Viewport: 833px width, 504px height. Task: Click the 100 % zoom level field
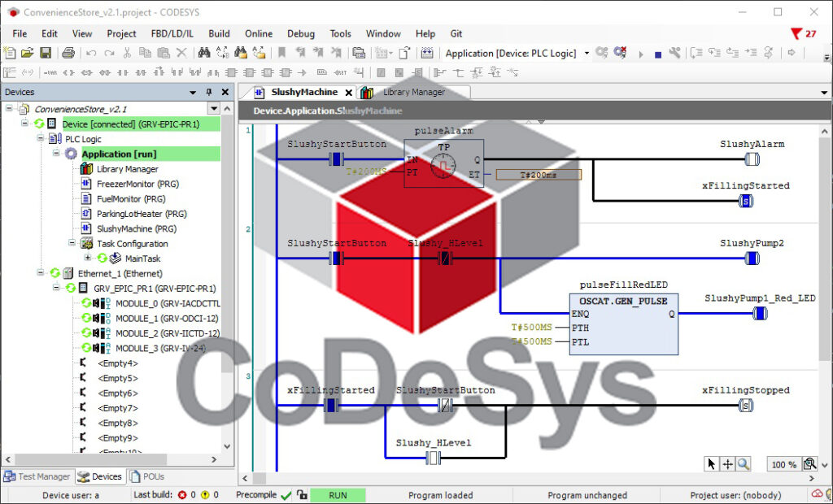coord(783,464)
